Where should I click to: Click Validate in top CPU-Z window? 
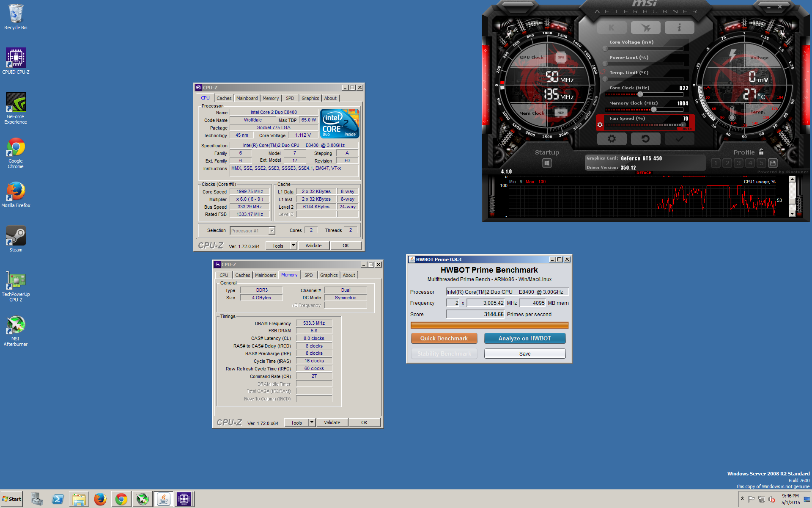pos(313,246)
